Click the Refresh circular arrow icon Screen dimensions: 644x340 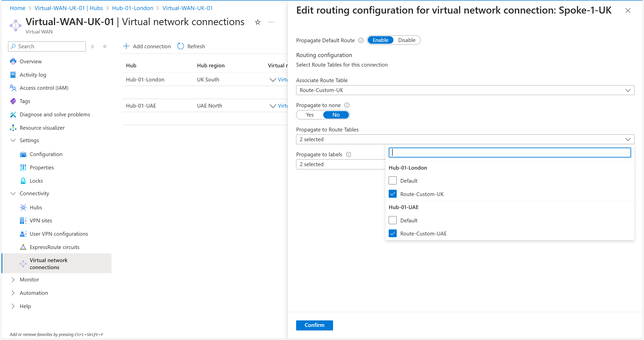pyautogui.click(x=181, y=46)
